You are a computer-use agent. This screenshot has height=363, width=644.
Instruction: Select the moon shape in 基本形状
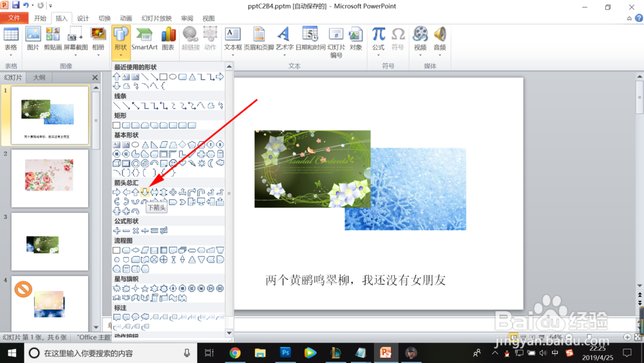click(x=211, y=163)
